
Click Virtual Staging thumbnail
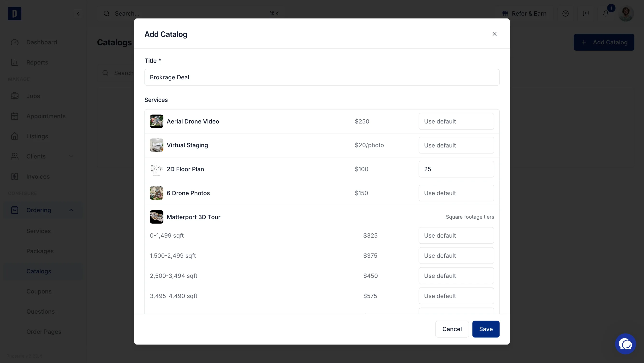pos(156,145)
